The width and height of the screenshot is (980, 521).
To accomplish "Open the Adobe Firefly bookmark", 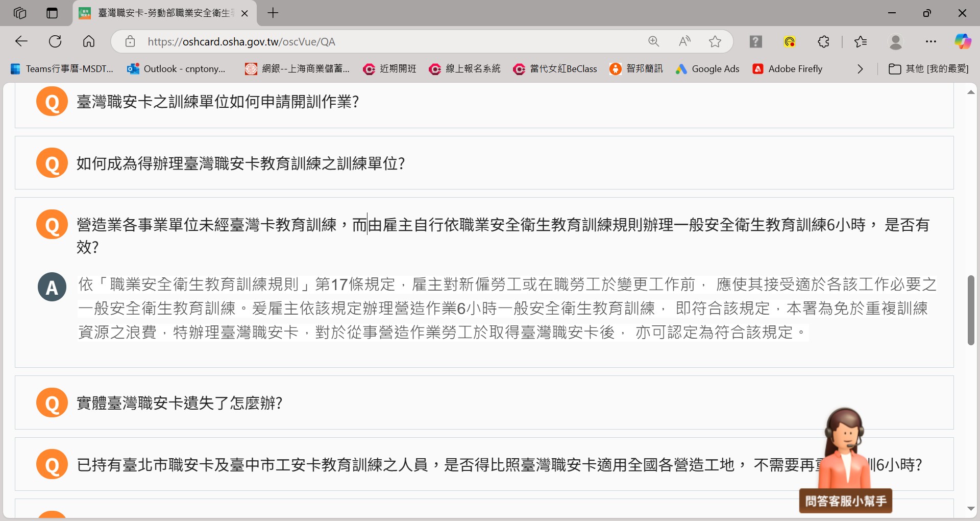I will coord(788,69).
